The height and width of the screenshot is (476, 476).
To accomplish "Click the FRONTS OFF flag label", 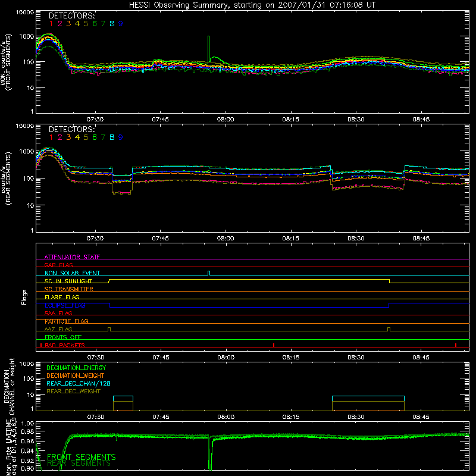I will coord(63,337).
